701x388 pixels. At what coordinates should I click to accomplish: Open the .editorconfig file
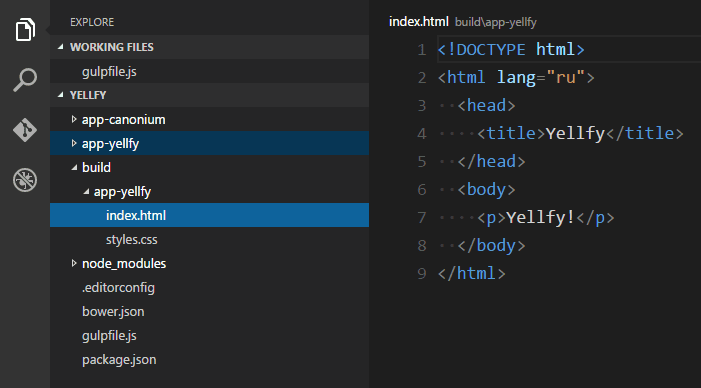[118, 287]
